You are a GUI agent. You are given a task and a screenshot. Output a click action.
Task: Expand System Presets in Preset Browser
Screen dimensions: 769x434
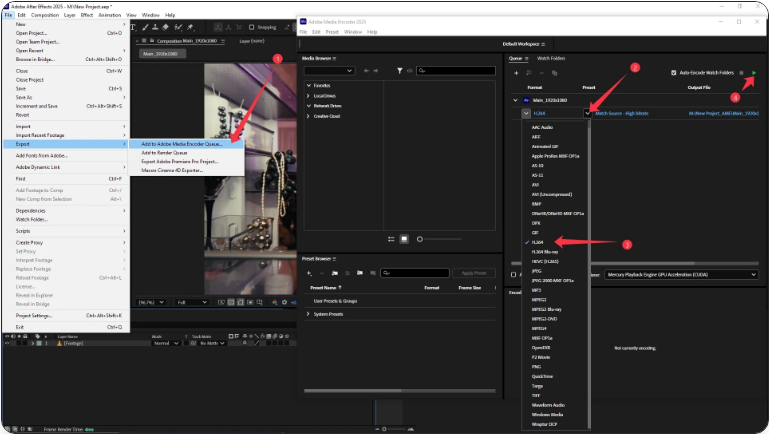[308, 314]
